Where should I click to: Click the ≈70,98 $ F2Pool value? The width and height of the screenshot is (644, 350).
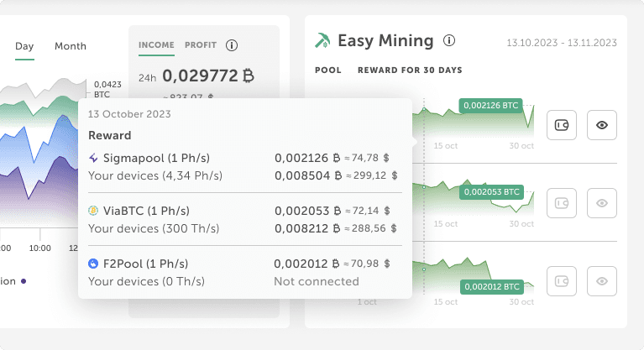click(366, 264)
